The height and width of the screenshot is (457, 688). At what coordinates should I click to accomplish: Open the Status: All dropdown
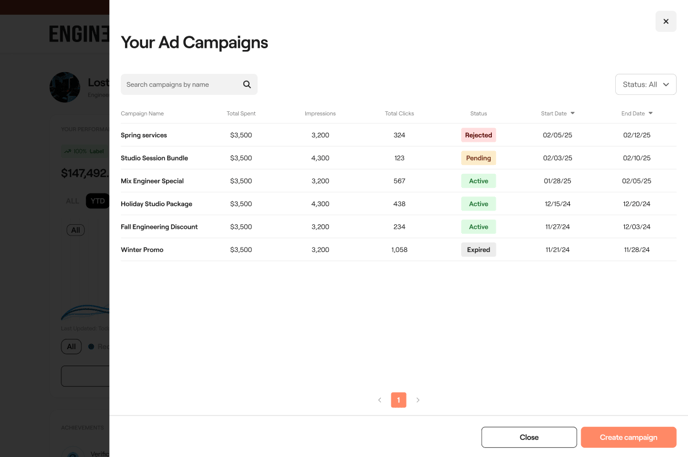point(645,85)
